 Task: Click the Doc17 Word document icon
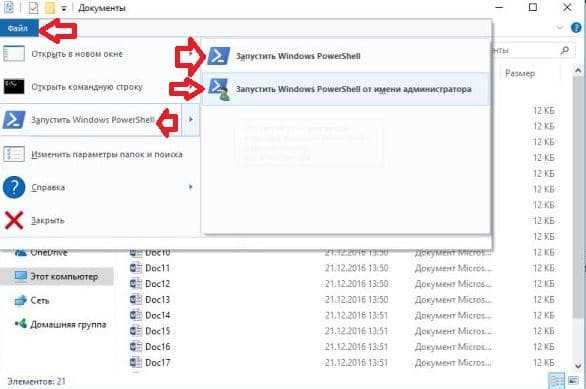point(135,362)
